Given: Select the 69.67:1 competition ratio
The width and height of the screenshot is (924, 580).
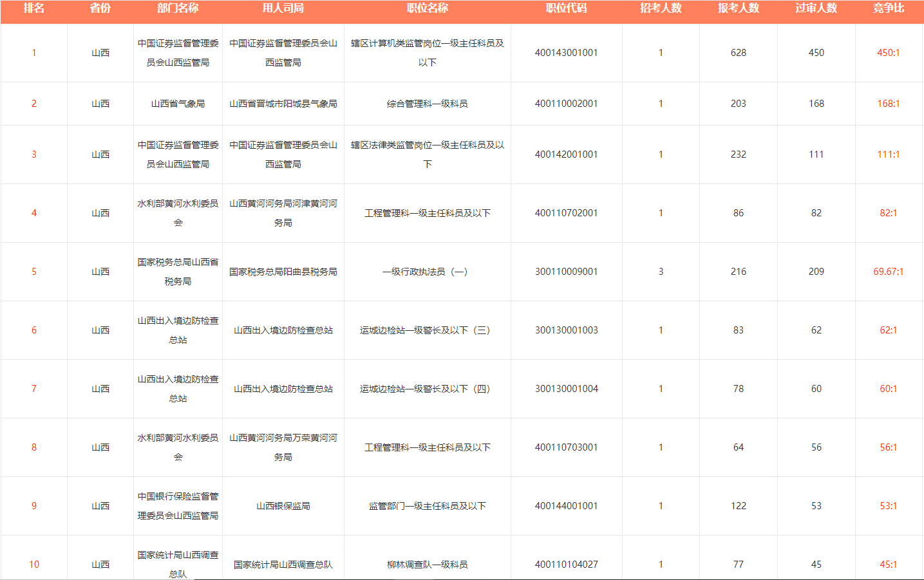Looking at the screenshot, I should (888, 272).
